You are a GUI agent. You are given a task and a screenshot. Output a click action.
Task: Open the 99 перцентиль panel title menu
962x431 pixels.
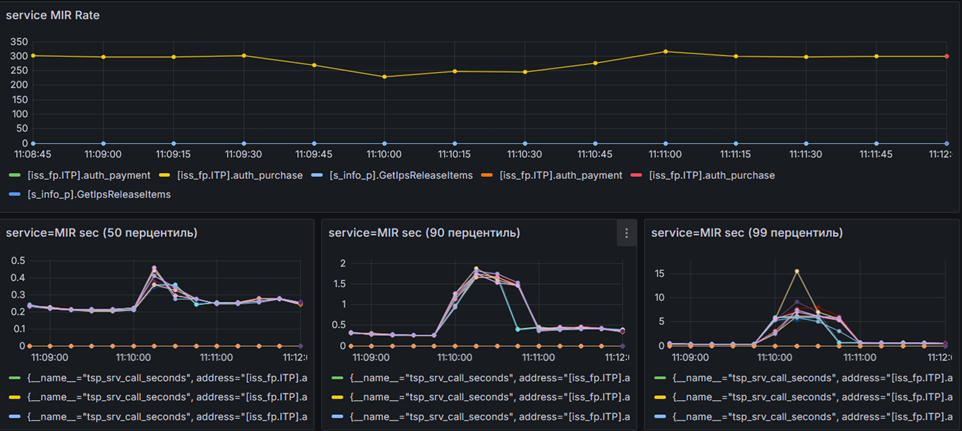747,233
